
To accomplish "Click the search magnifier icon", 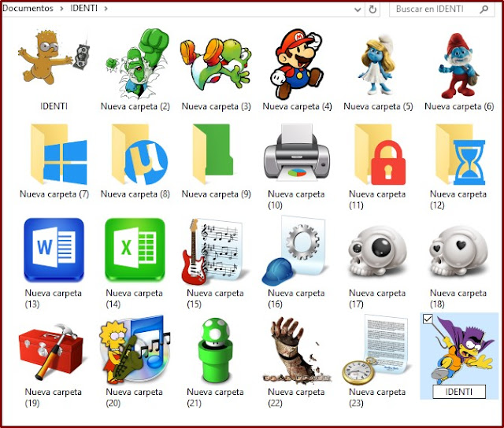I will pos(484,9).
